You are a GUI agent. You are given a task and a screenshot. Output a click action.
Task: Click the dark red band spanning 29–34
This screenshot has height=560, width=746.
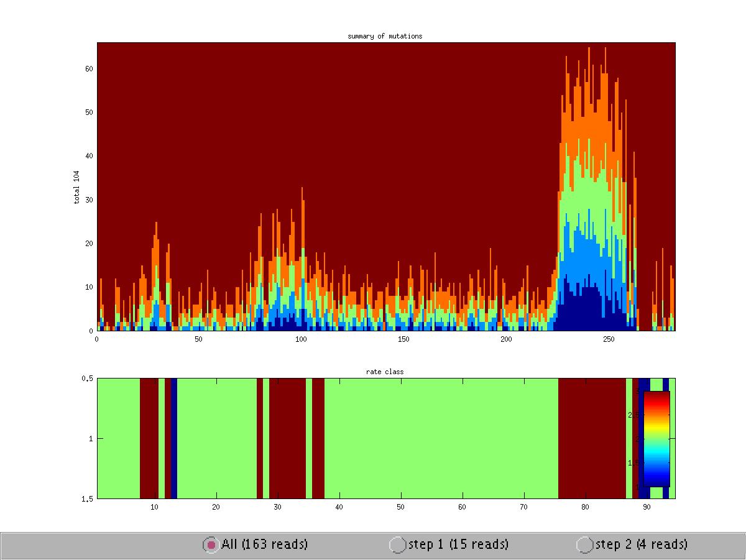287,438
